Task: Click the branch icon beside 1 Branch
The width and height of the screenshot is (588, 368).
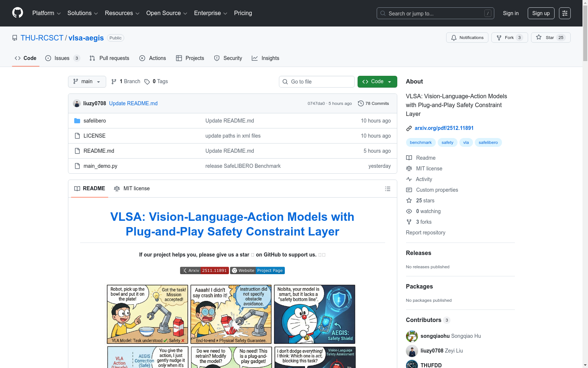Action: (114, 82)
